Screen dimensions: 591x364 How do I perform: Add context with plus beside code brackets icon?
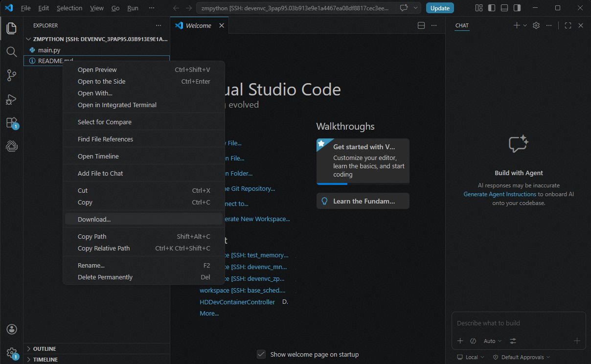(x=460, y=341)
